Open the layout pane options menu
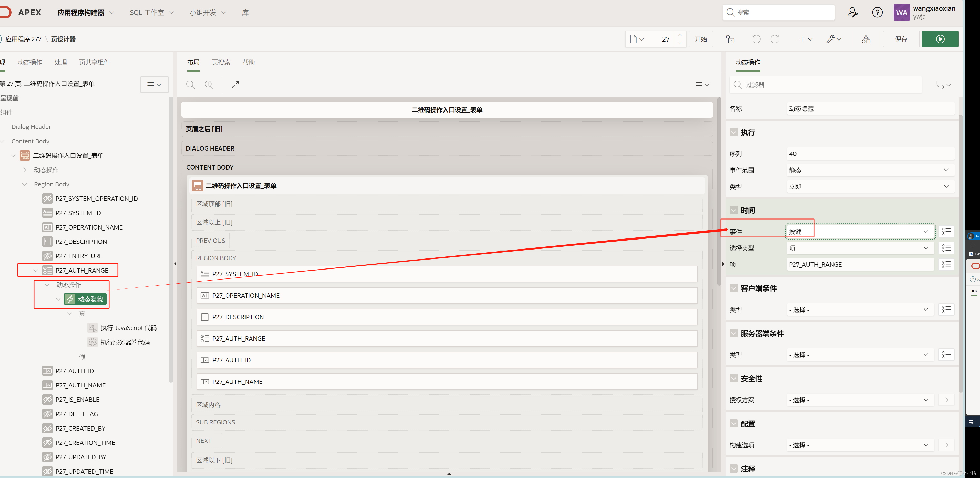 [702, 84]
